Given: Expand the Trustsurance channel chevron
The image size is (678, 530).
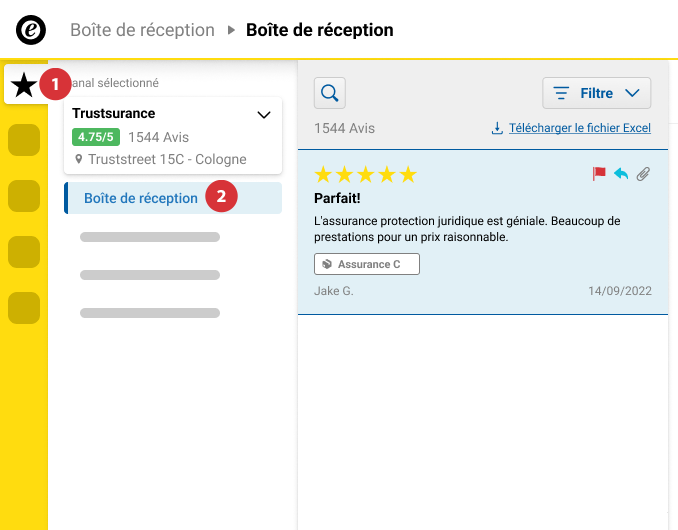Looking at the screenshot, I should [x=264, y=115].
